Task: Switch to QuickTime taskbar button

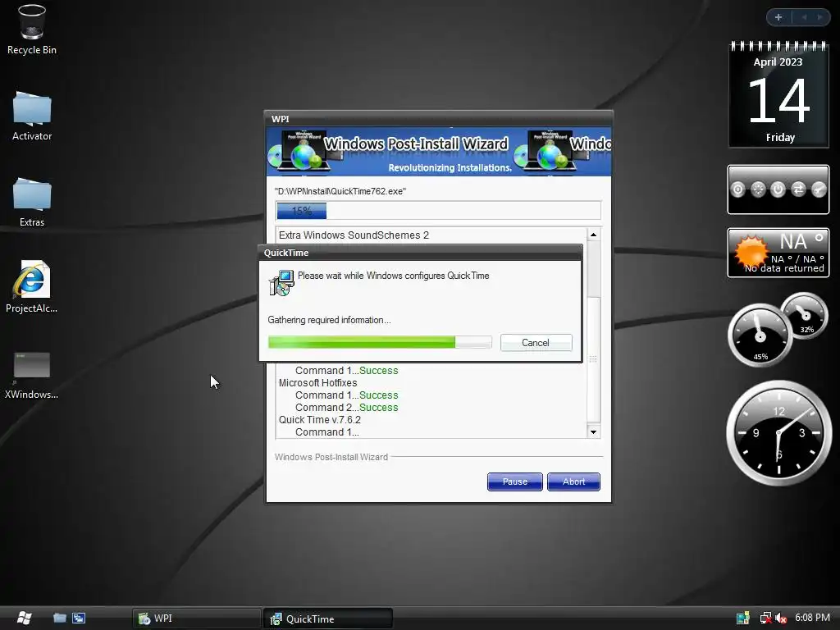Action: click(328, 619)
